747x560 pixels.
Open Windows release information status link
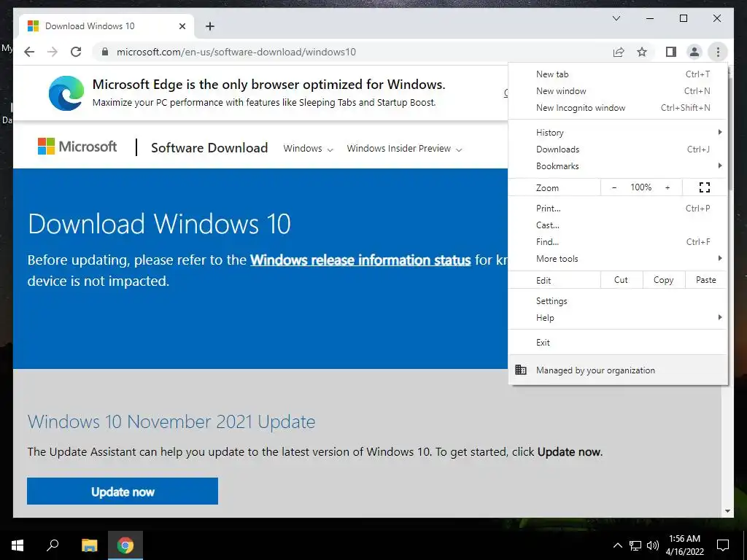point(360,260)
